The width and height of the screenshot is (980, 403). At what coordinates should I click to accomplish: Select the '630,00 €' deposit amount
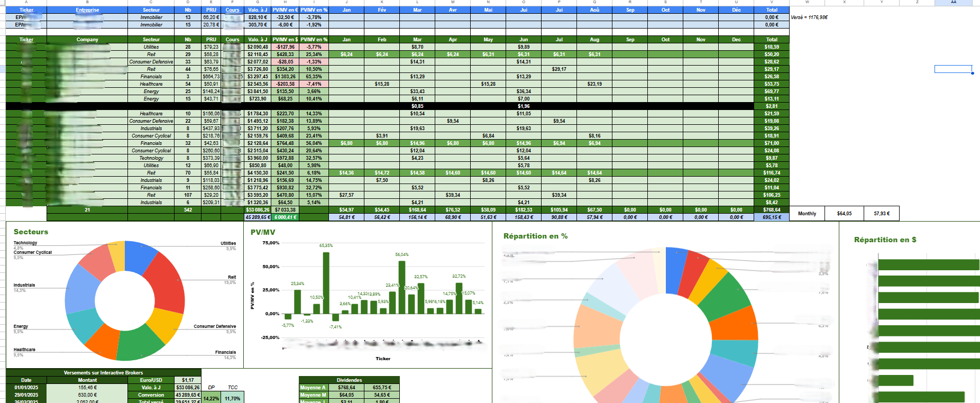(x=87, y=395)
